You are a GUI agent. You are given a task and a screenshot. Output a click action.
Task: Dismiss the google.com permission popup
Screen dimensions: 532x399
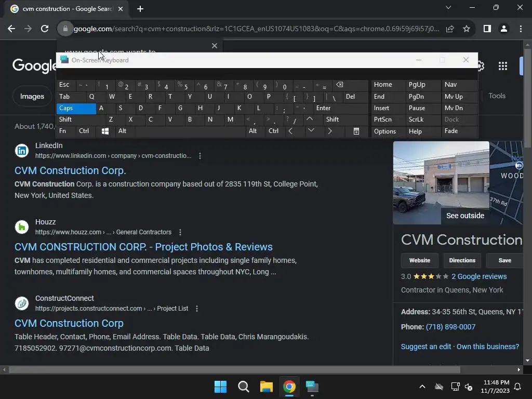click(215, 46)
